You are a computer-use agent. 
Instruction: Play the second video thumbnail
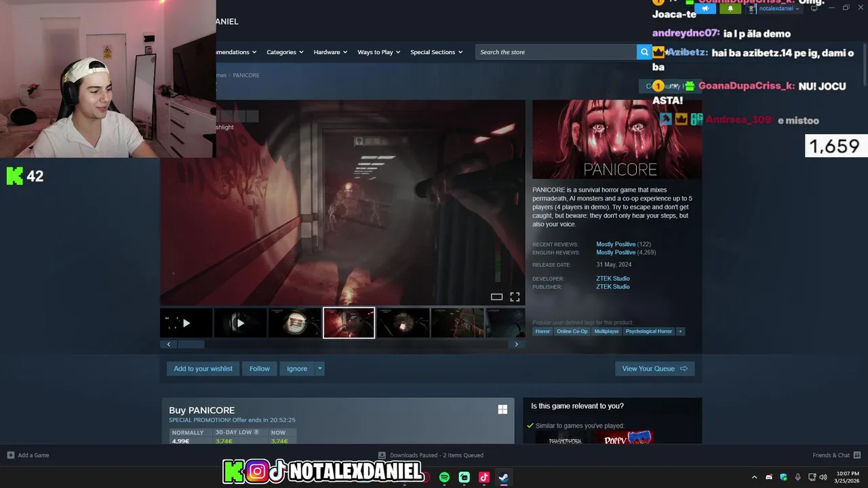click(x=240, y=323)
